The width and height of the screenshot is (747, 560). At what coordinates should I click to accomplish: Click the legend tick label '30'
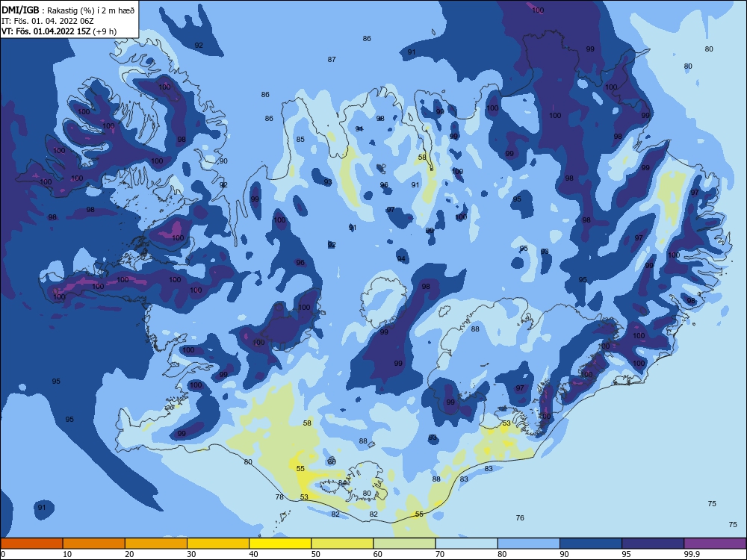[191, 554]
